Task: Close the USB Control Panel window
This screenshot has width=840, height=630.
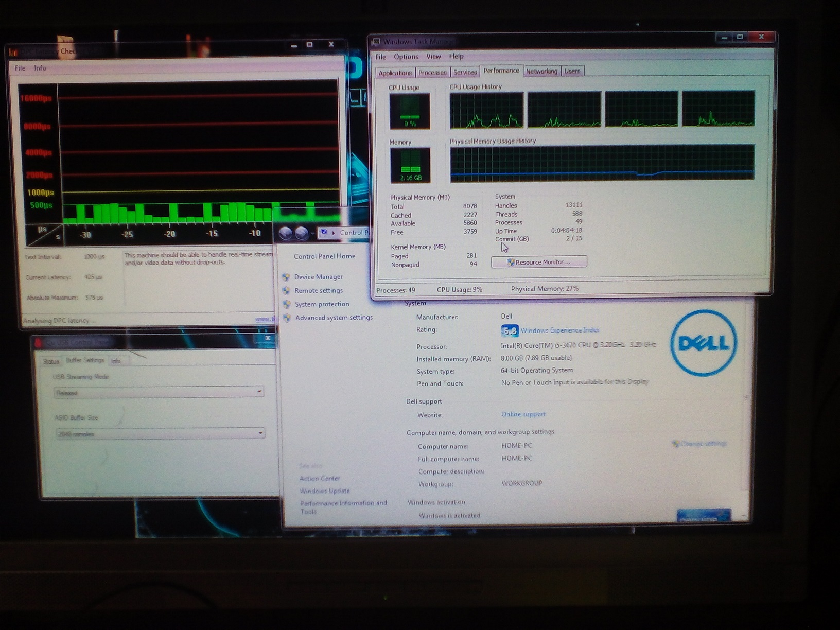Action: pos(268,338)
